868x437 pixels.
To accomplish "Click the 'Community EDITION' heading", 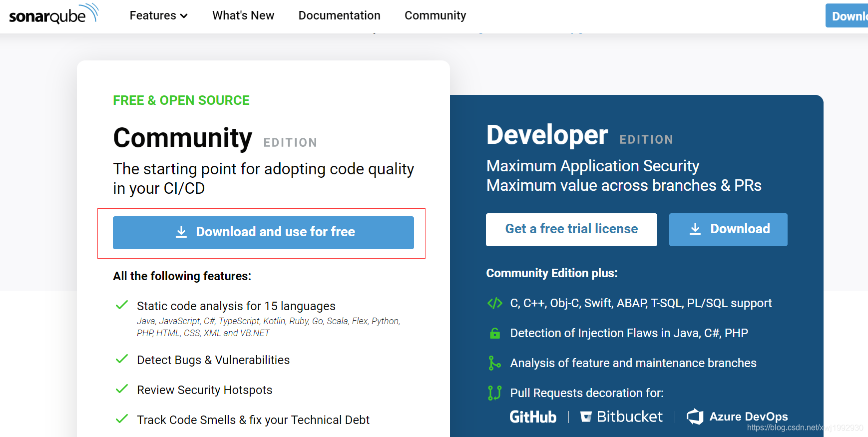I will point(215,138).
